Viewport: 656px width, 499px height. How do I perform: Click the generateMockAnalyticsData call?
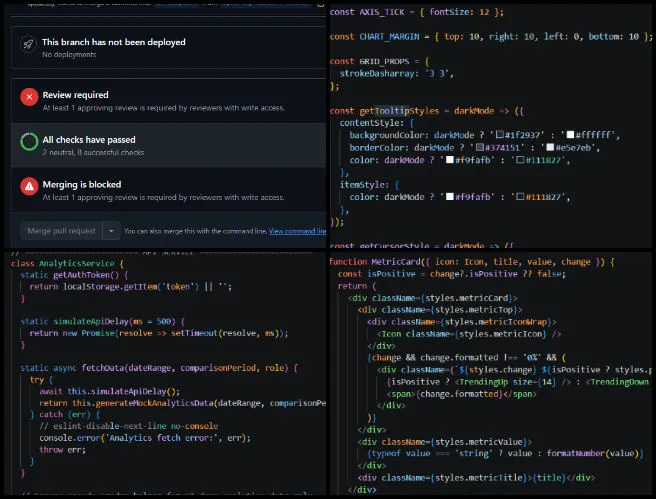coord(155,403)
